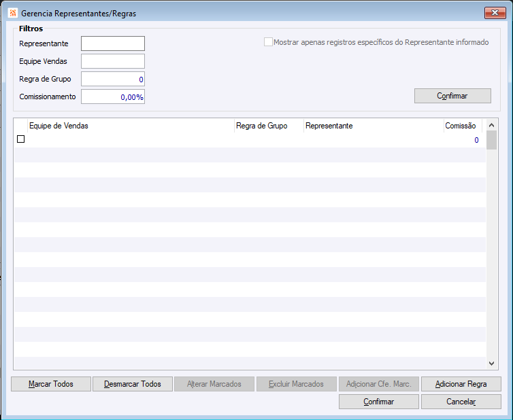The width and height of the screenshot is (513, 420).
Task: Click the Marcar Todos button
Action: tap(51, 384)
